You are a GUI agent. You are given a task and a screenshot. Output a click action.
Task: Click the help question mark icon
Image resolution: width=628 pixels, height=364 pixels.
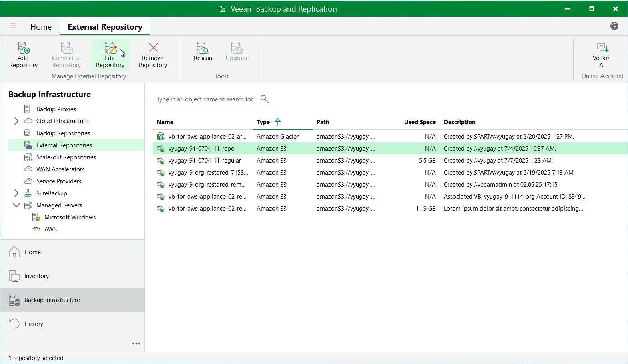click(x=614, y=26)
